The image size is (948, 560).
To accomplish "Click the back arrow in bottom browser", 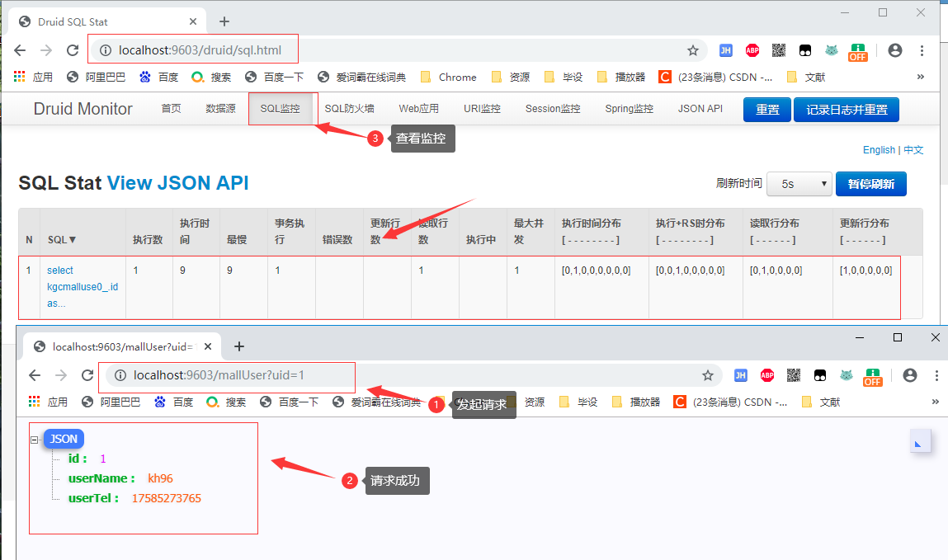I will click(35, 375).
